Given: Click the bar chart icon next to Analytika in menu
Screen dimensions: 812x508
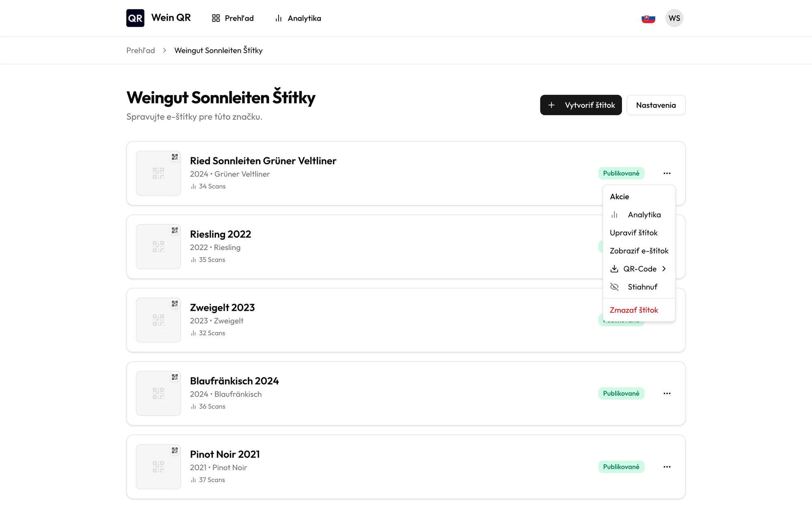Looking at the screenshot, I should coord(614,215).
